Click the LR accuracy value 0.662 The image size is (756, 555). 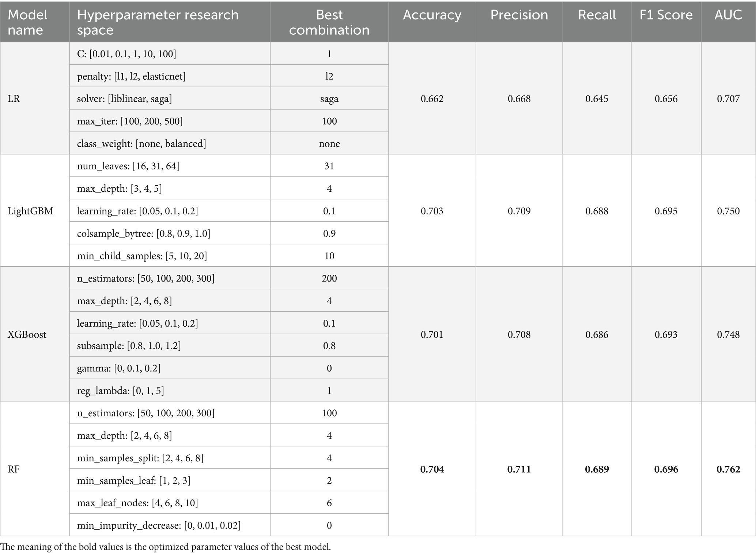pos(432,99)
